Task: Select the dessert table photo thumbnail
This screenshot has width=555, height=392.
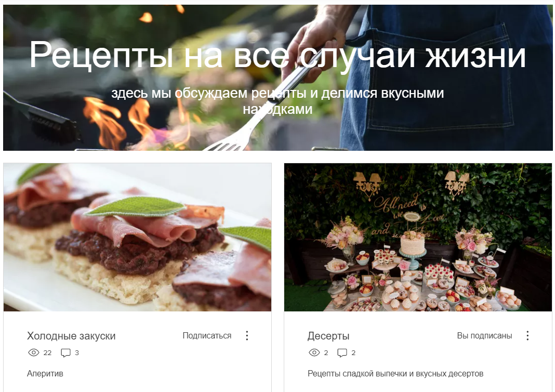Action: click(x=418, y=237)
